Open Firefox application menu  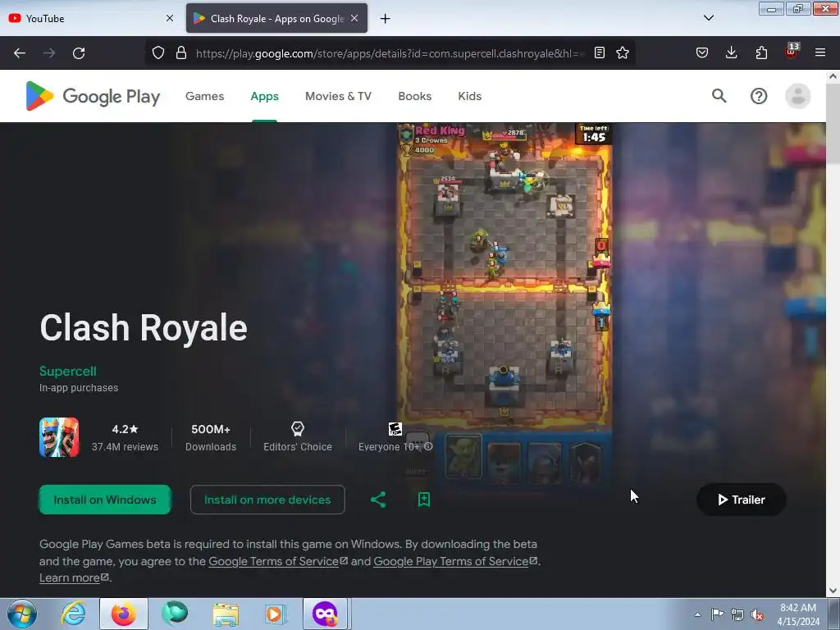point(820,53)
